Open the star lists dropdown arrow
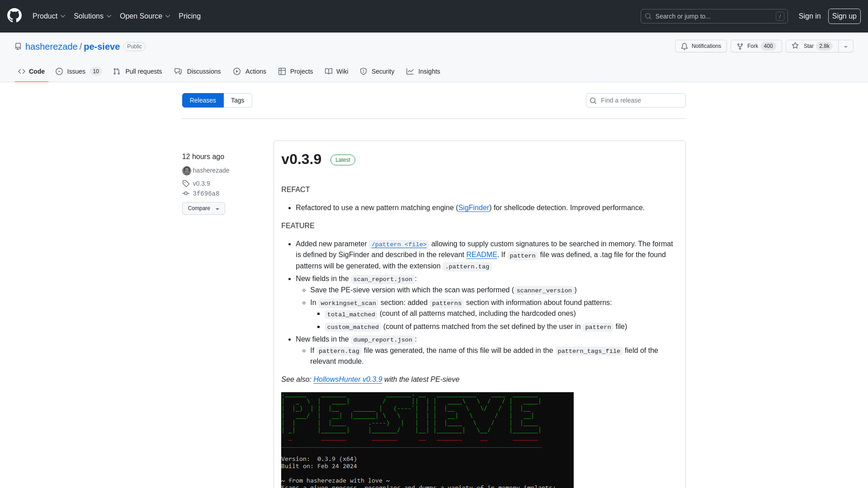868x488 pixels. (x=845, y=46)
